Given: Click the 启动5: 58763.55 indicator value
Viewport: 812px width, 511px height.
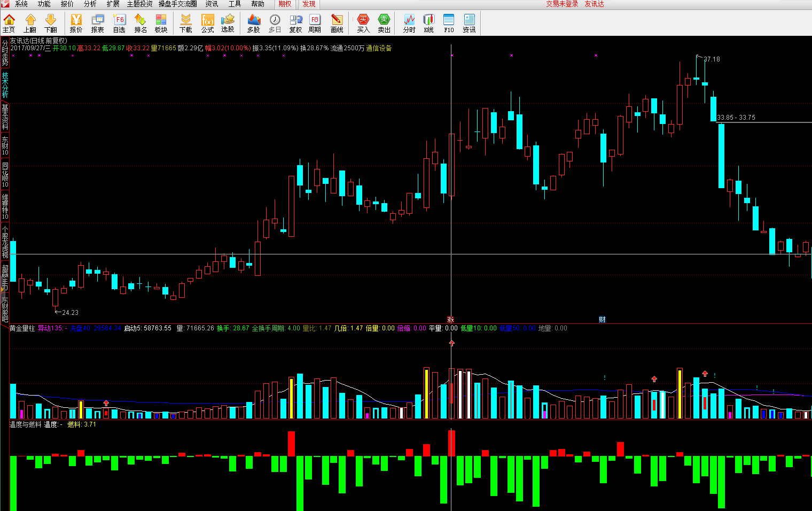Looking at the screenshot, I should coord(147,328).
